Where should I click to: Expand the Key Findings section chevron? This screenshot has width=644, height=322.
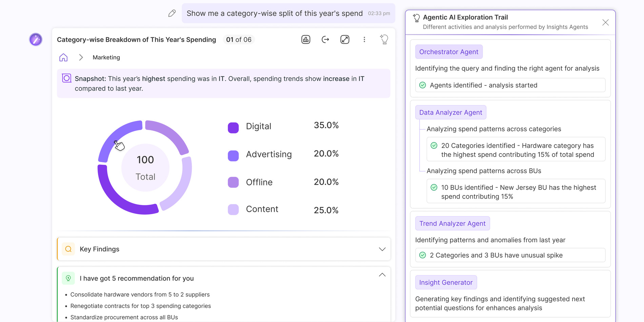(382, 249)
